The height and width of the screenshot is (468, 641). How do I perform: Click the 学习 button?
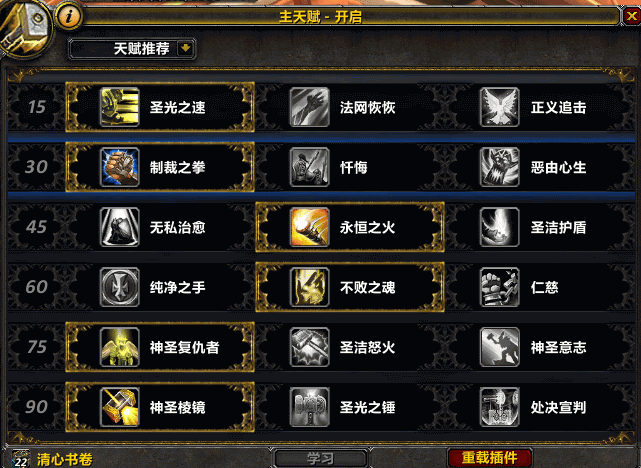click(320, 459)
